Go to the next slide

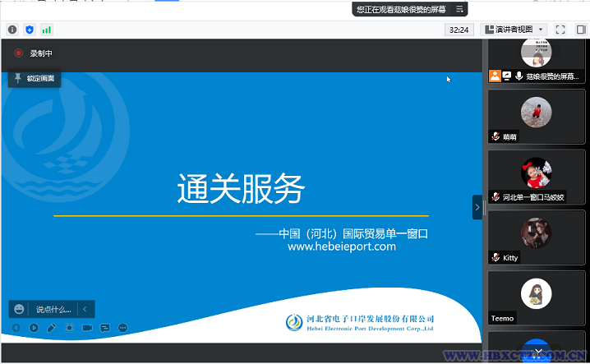[x=34, y=328]
